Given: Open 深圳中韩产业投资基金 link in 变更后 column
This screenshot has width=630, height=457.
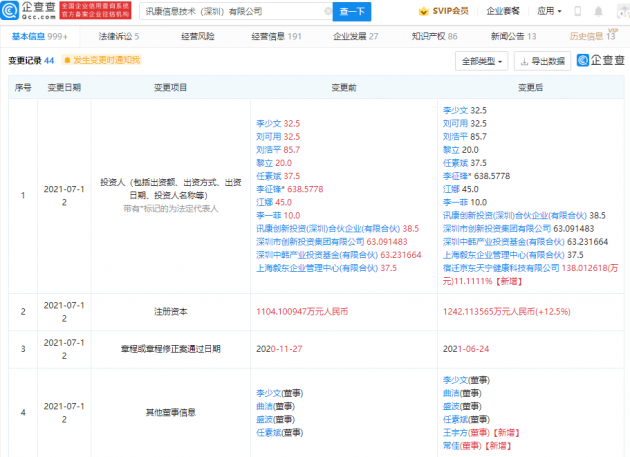Looking at the screenshot, I should (503, 242).
